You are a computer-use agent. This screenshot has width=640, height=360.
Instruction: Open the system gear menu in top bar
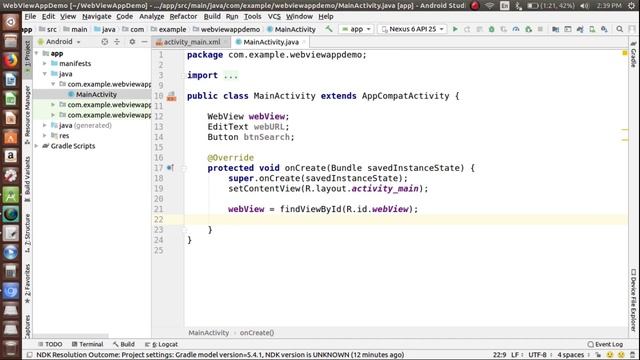(x=631, y=5)
